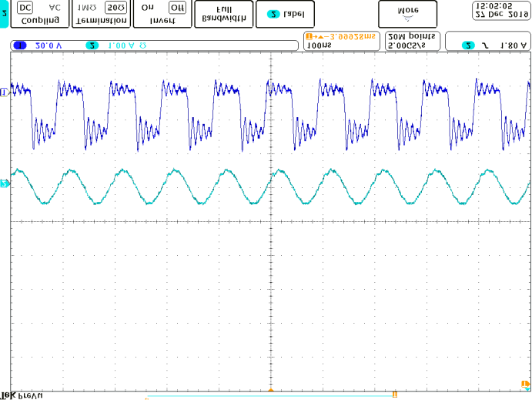Image resolution: width=532 pixels, height=400 pixels.
Task: Select AC coupling option
Action: click(54, 7)
